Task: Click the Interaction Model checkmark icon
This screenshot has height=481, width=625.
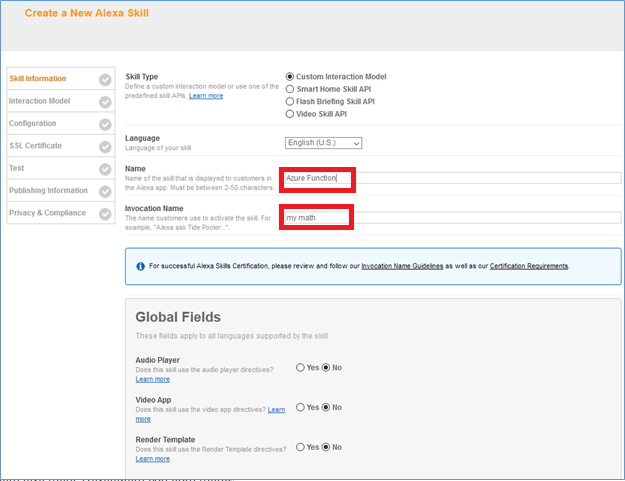Action: click(x=105, y=101)
